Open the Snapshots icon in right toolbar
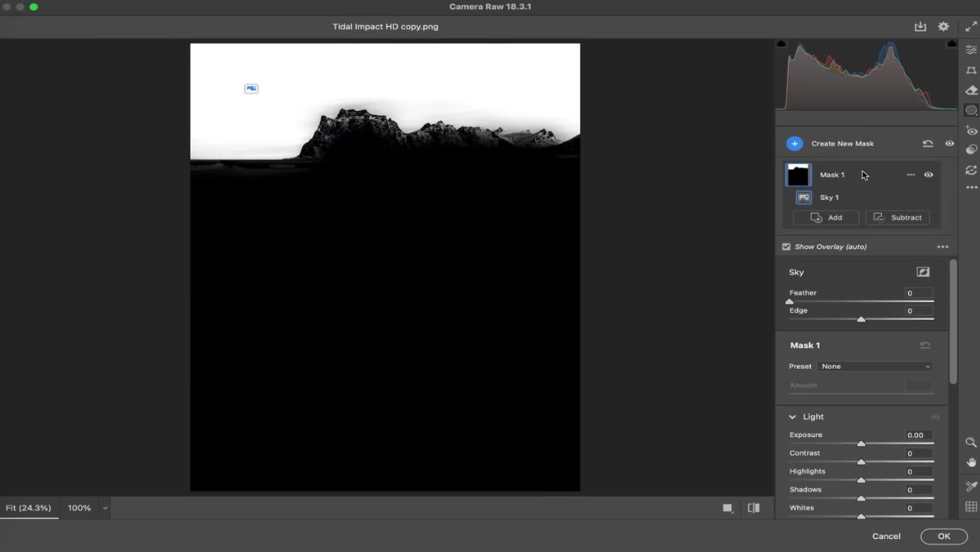The width and height of the screenshot is (980, 552). (971, 170)
